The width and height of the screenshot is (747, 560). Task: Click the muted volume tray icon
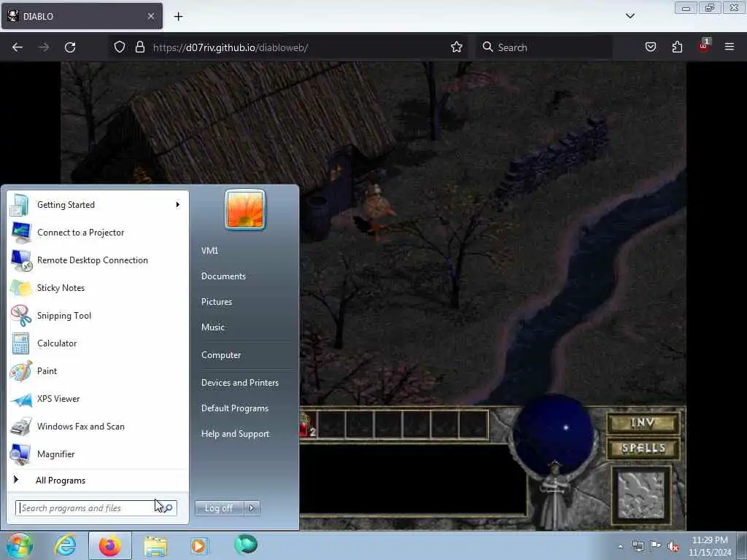point(673,546)
